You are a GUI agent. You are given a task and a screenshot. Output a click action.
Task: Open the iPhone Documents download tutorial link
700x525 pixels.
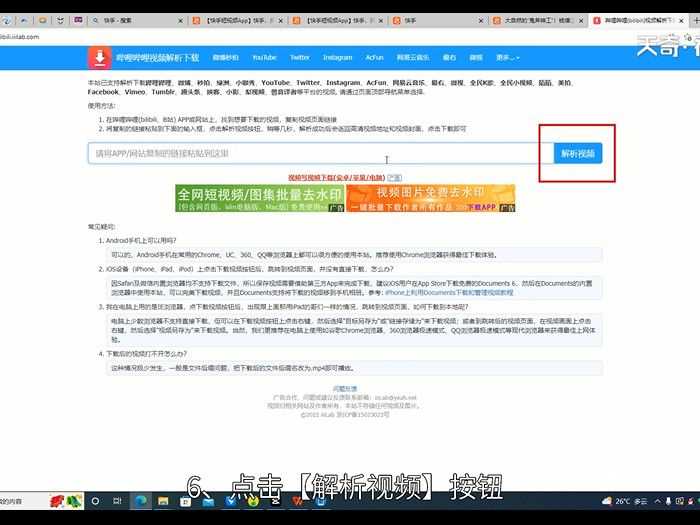(449, 293)
